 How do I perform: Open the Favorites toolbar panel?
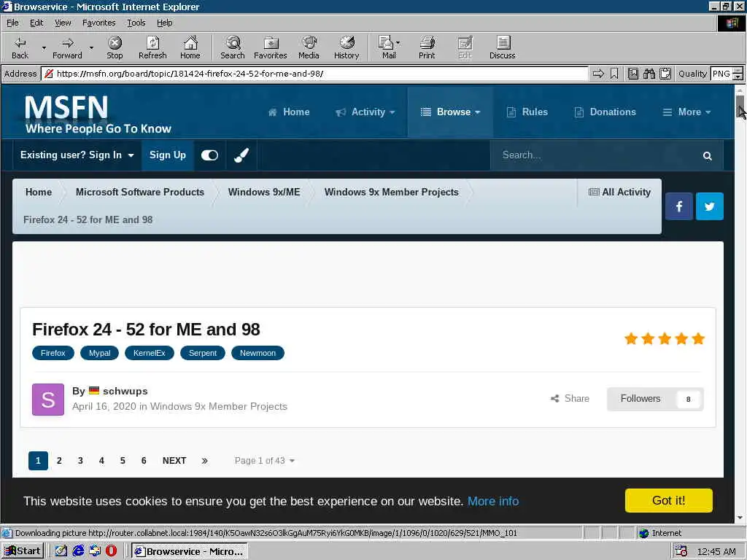pos(271,47)
